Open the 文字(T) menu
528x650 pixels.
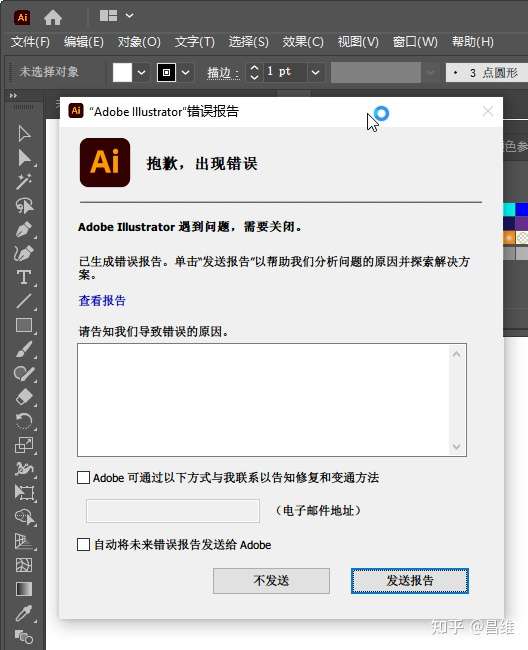[x=194, y=42]
